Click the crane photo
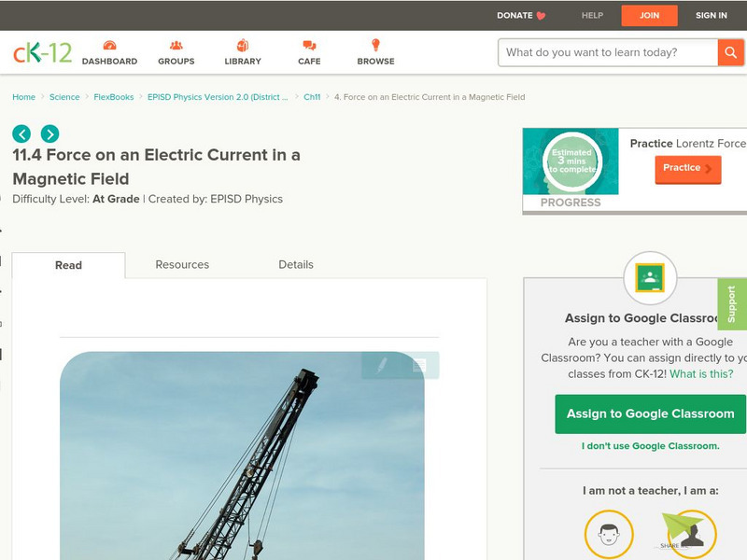The height and width of the screenshot is (560, 747). (242, 455)
